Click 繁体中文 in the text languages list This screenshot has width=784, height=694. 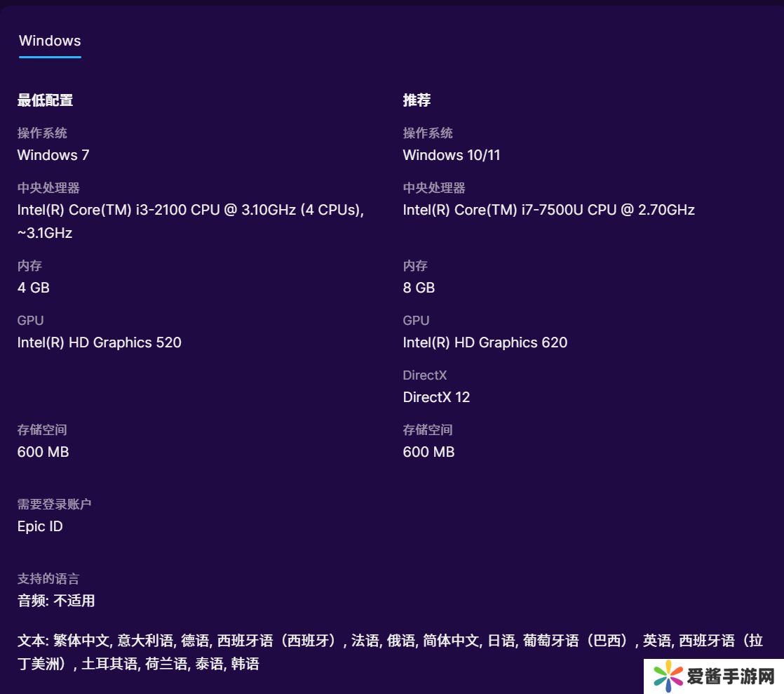point(82,641)
